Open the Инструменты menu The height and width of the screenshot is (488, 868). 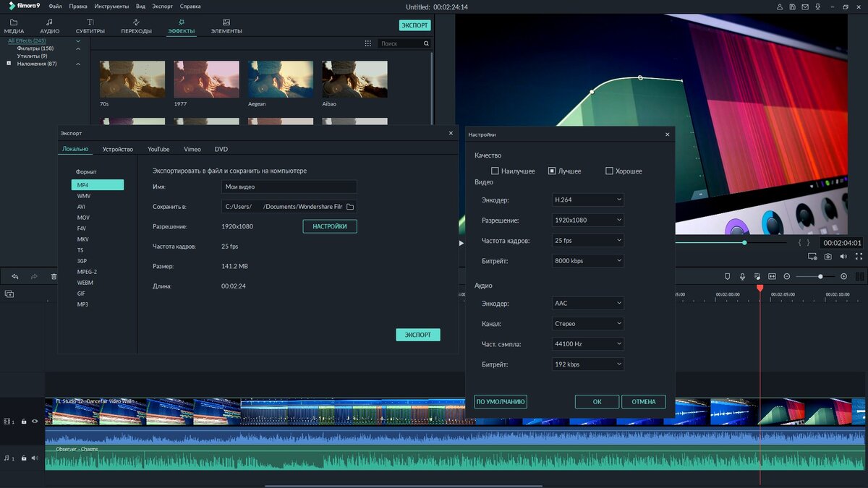111,6
